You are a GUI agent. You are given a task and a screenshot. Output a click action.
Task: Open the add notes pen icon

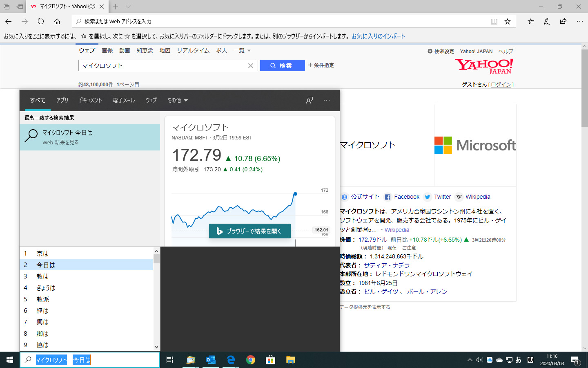[547, 21]
